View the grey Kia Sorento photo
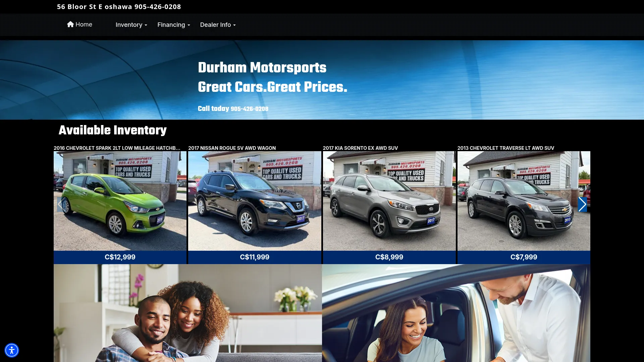This screenshot has height=362, width=644. click(389, 201)
